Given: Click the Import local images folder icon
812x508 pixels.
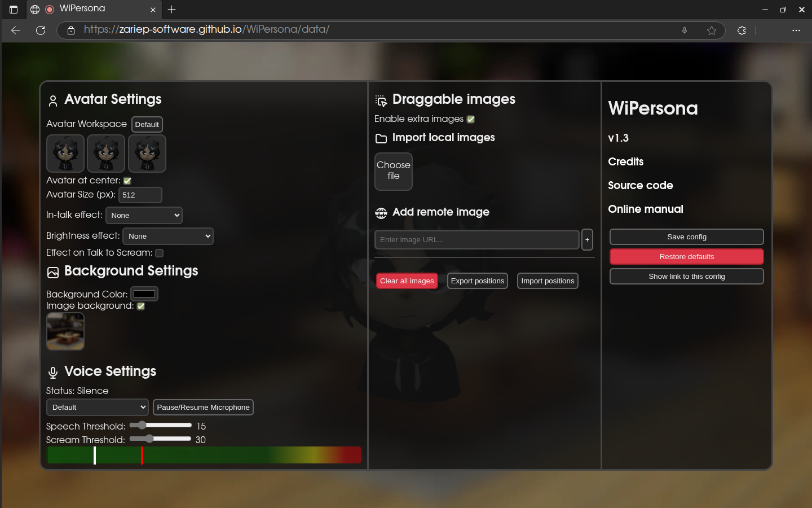Looking at the screenshot, I should [381, 139].
